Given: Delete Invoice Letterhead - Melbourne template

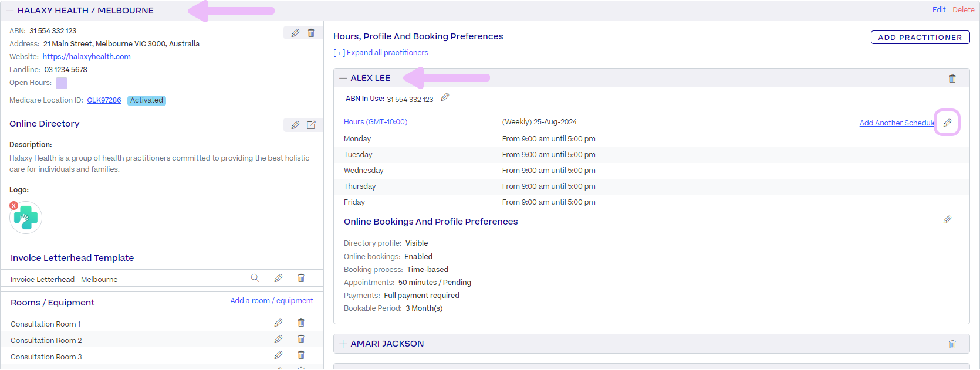Looking at the screenshot, I should click(x=301, y=278).
